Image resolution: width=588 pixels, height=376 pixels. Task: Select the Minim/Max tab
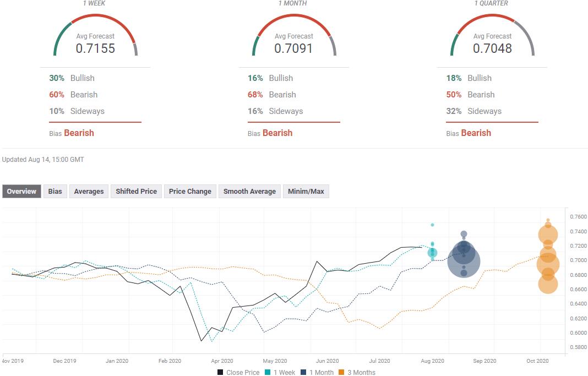coord(306,192)
